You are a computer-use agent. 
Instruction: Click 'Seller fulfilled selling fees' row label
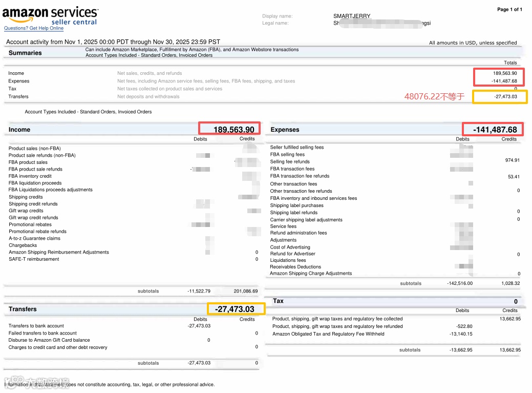pyautogui.click(x=297, y=147)
